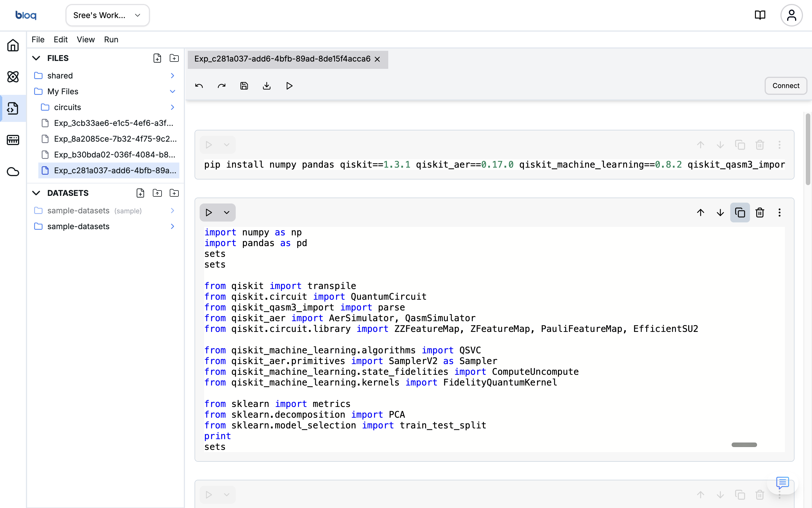This screenshot has height=508, width=812.
Task: Connect to the kernel
Action: click(x=785, y=86)
